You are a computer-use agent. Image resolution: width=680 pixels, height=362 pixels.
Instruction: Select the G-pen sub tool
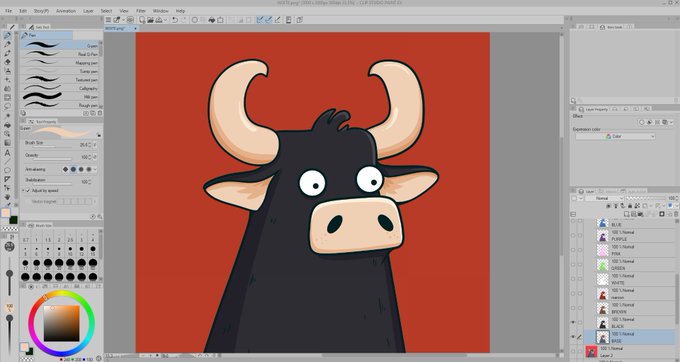coord(60,45)
